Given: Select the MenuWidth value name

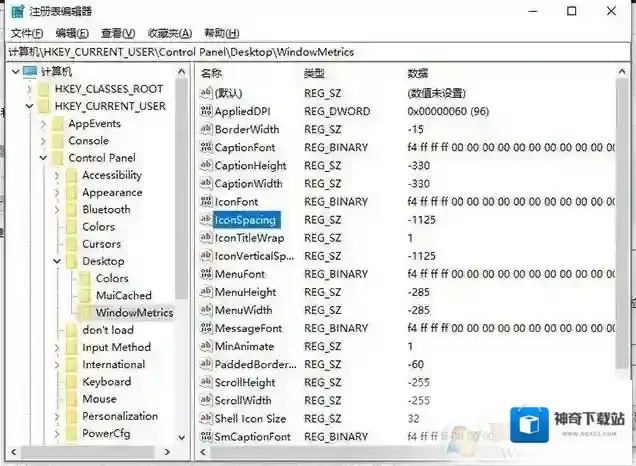Looking at the screenshot, I should tap(243, 310).
